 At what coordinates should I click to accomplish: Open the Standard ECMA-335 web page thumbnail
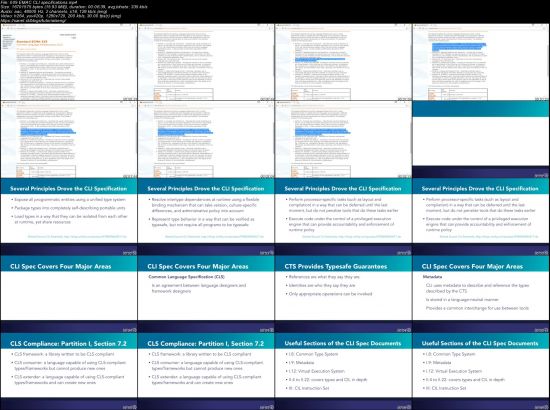pyautogui.click(x=69, y=62)
